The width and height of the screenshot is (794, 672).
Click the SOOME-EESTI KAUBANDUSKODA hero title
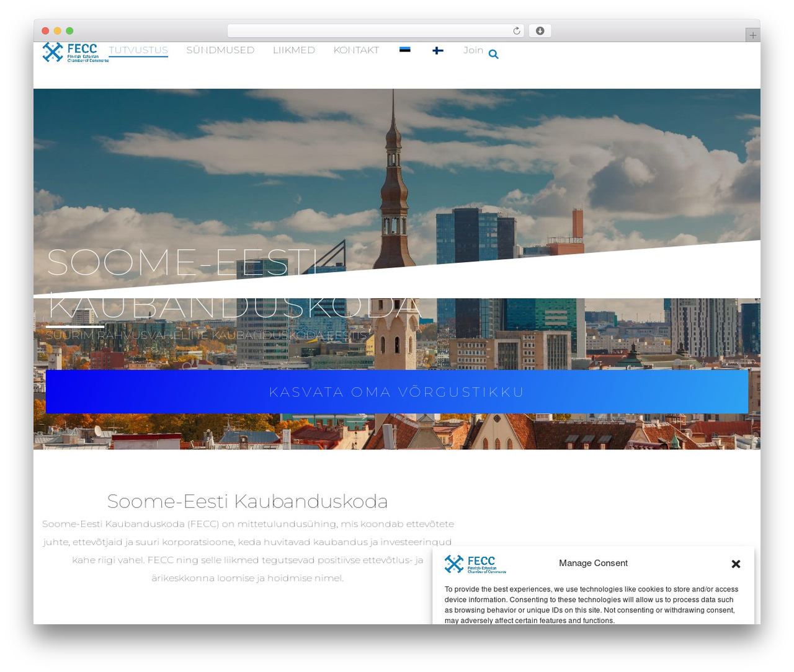(x=234, y=283)
